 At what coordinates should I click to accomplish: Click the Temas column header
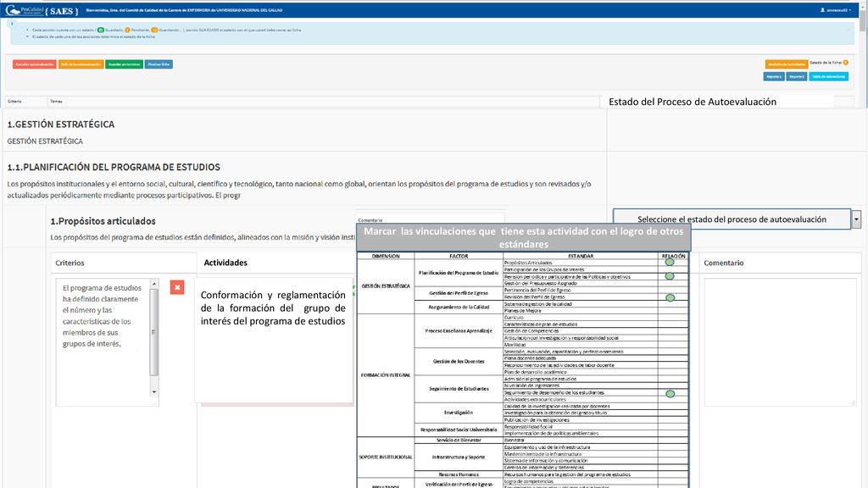click(57, 102)
